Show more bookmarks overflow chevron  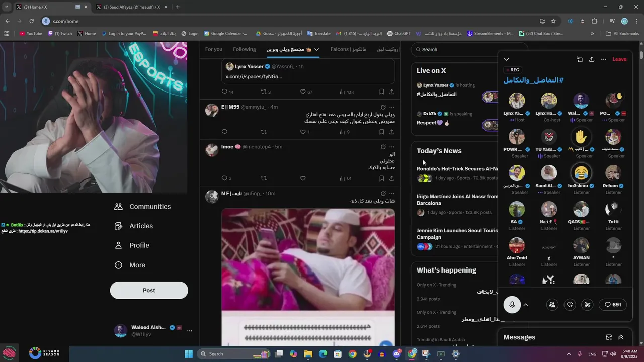click(x=592, y=34)
